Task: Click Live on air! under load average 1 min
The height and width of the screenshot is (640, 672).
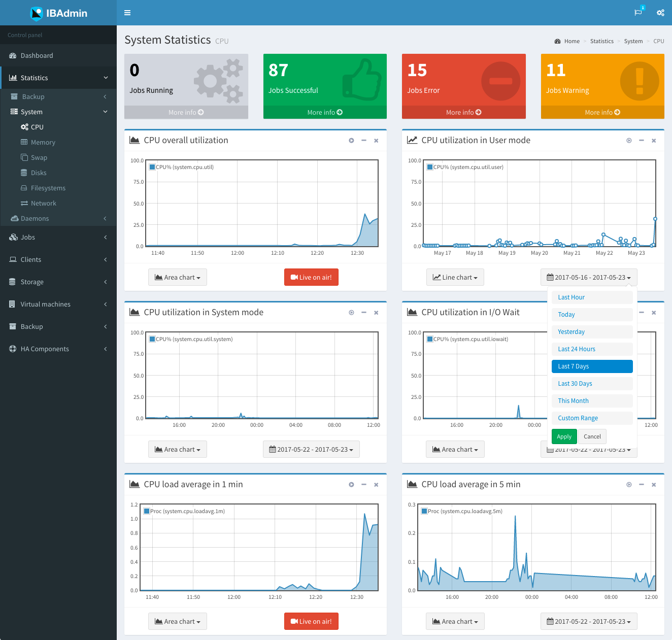Action: click(x=311, y=621)
